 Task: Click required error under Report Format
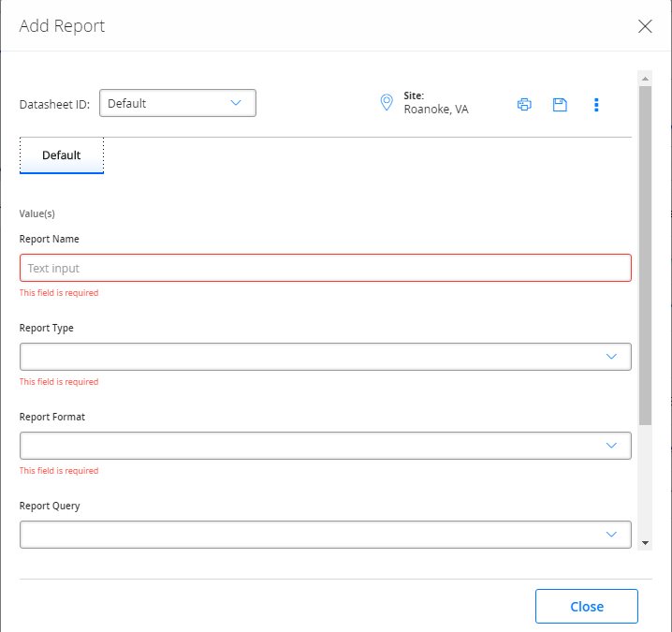(x=59, y=471)
